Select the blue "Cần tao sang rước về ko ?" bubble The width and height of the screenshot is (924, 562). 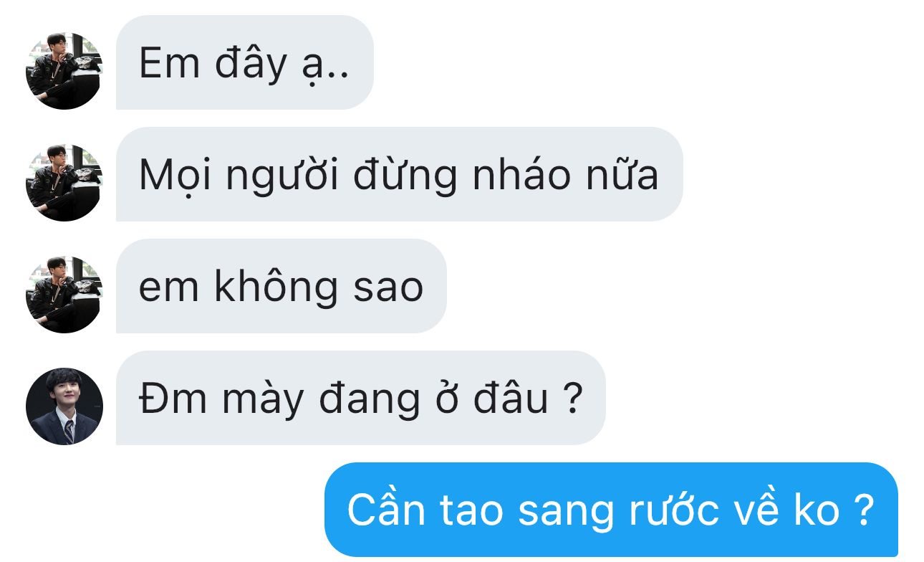tap(611, 510)
